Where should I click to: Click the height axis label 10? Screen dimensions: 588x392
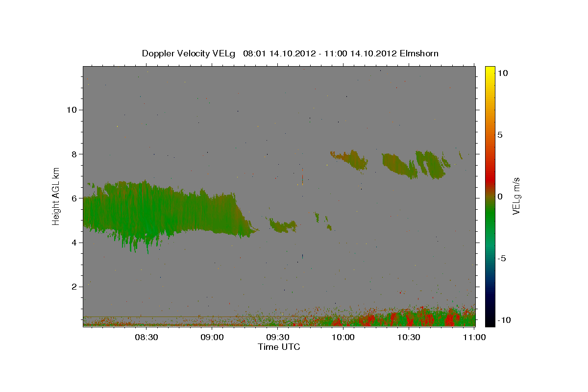72,110
